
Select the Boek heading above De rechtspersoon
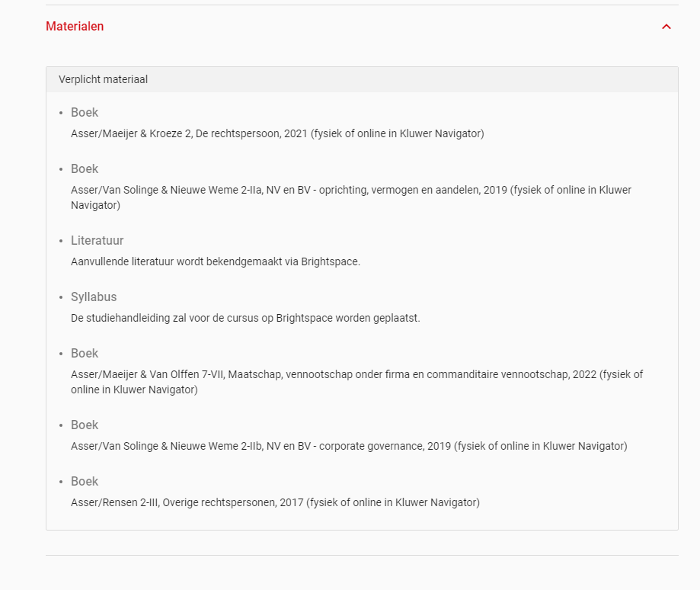click(85, 113)
